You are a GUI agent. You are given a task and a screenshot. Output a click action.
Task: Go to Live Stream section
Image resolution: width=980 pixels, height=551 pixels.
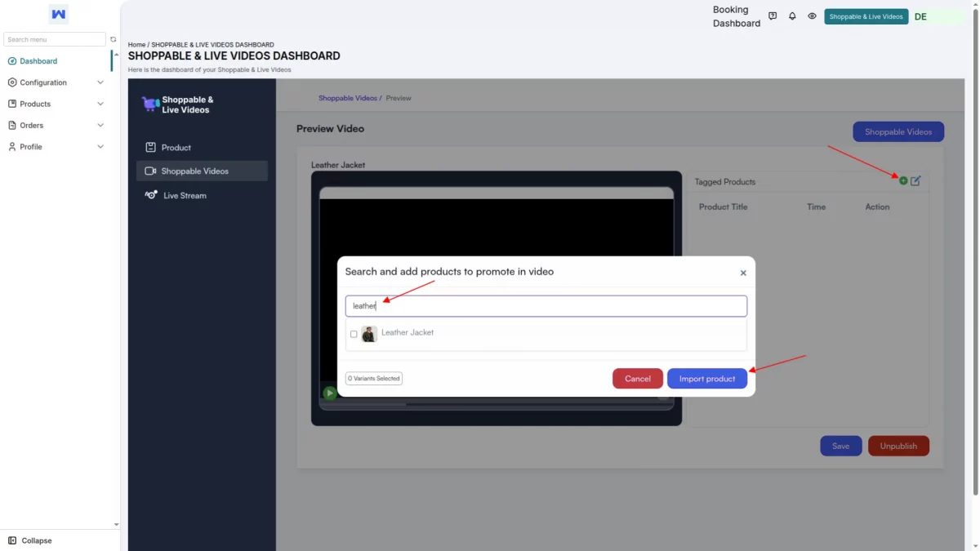(202, 195)
